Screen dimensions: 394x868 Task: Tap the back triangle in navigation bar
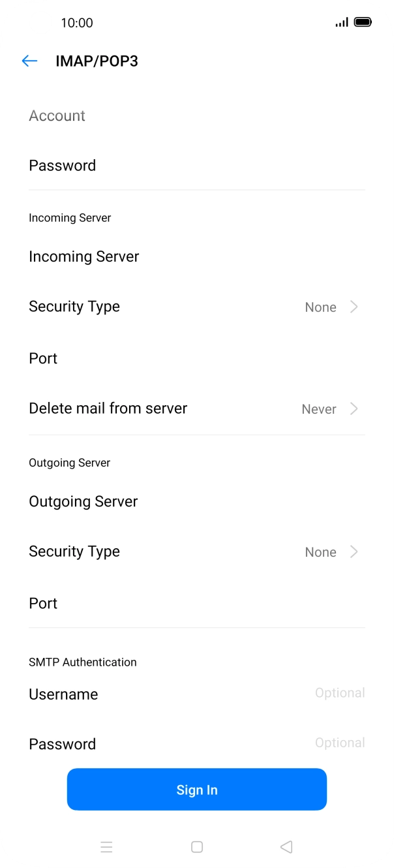click(x=286, y=846)
